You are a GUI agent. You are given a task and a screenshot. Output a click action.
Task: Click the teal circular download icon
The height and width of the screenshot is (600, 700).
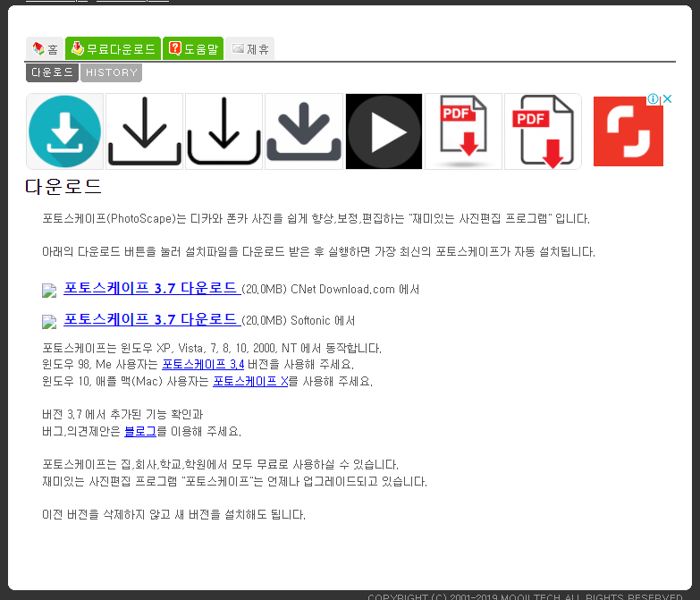click(64, 131)
